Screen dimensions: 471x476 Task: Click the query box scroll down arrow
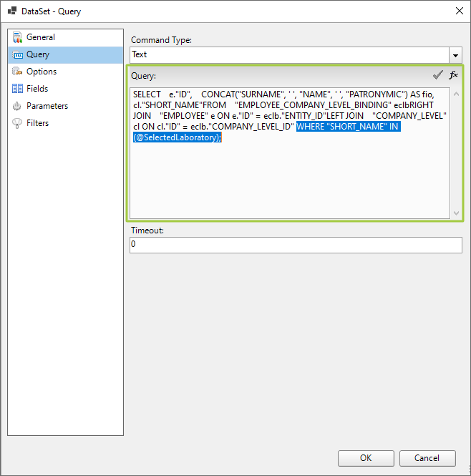click(x=456, y=213)
